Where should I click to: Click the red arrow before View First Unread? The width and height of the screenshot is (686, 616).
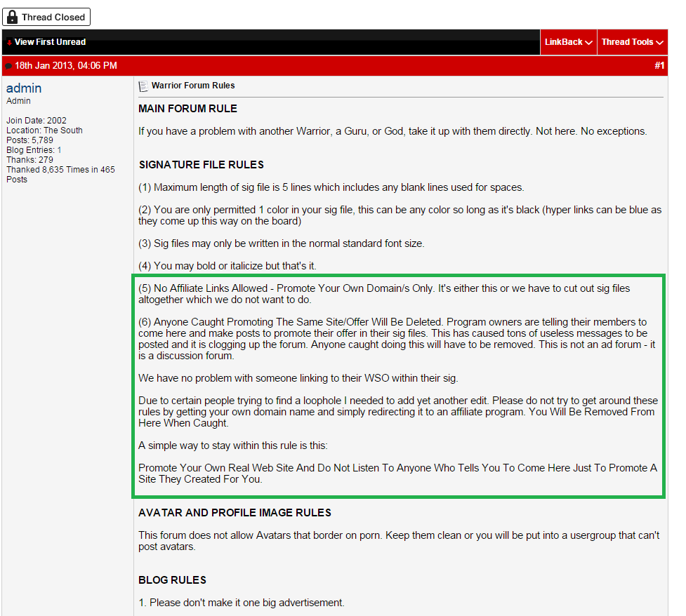pos(9,43)
